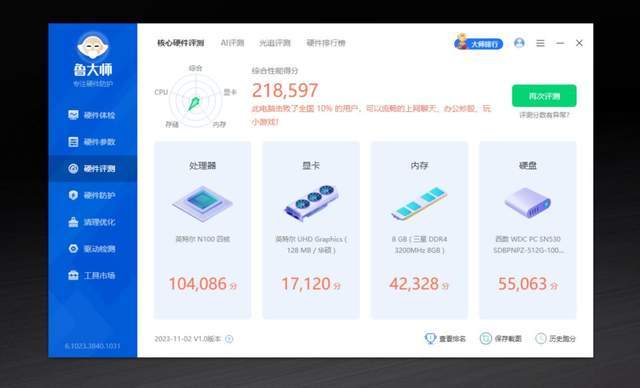Click the 硬件参数 sidebar icon
The image size is (640, 388).
tap(73, 142)
